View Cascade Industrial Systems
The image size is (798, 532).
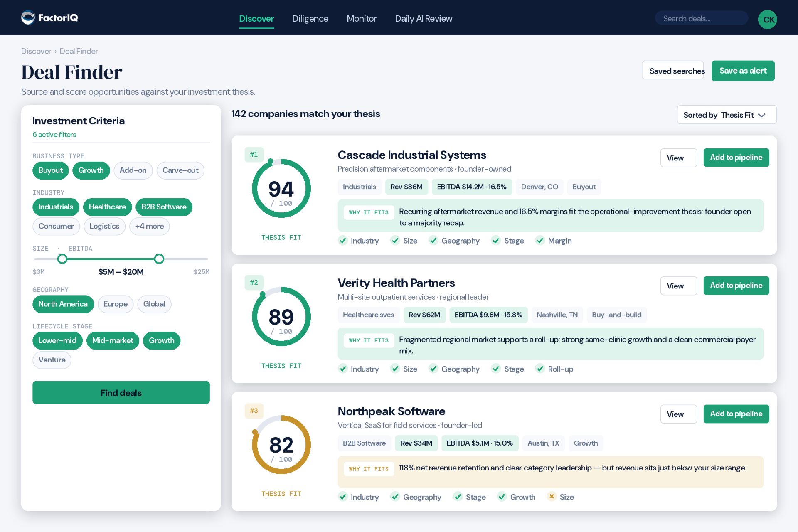point(678,158)
